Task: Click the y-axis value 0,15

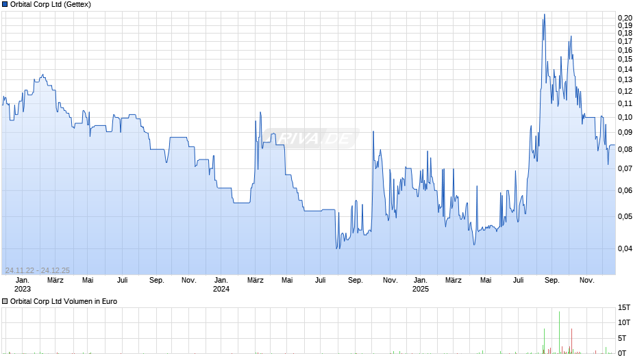Action: (625, 60)
